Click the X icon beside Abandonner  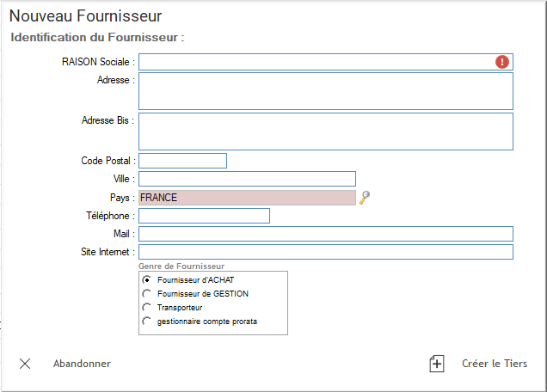tap(25, 364)
